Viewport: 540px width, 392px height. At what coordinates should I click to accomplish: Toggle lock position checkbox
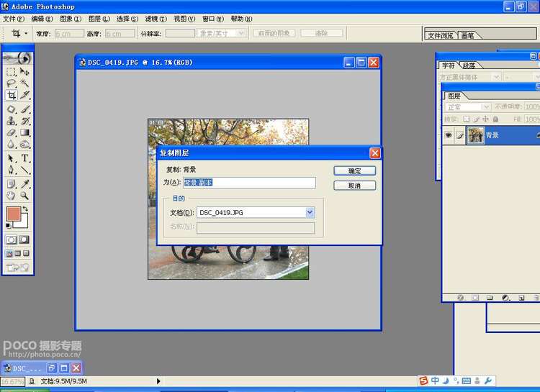click(485, 119)
